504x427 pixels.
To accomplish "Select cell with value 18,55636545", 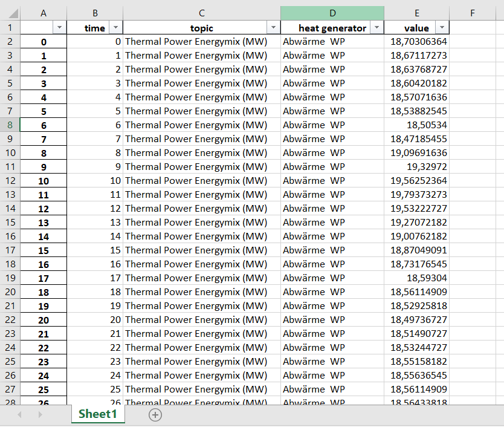I will [x=416, y=376].
